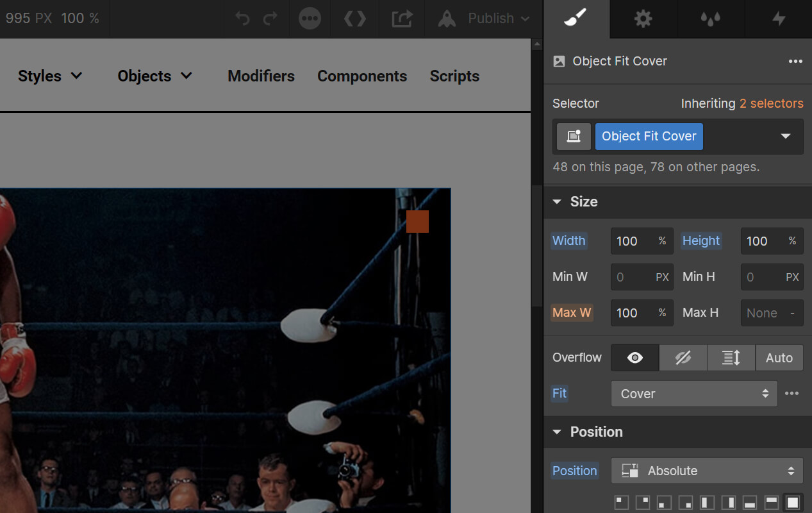
Task: Change the Width unit percent
Action: point(663,241)
